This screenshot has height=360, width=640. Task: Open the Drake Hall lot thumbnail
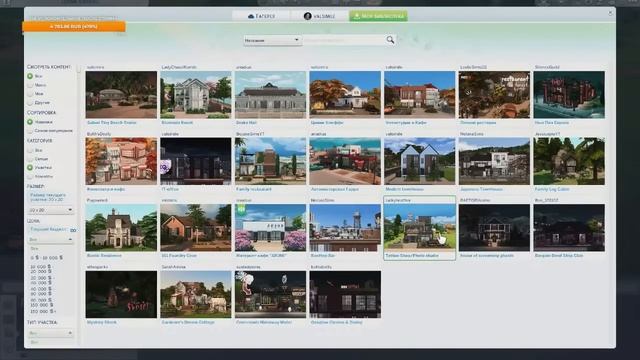pos(270,95)
